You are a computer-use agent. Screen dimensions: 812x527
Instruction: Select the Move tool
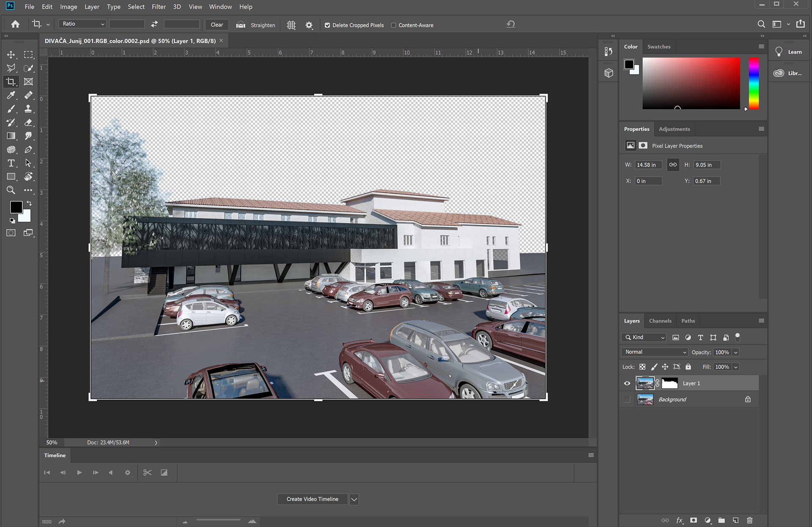11,55
